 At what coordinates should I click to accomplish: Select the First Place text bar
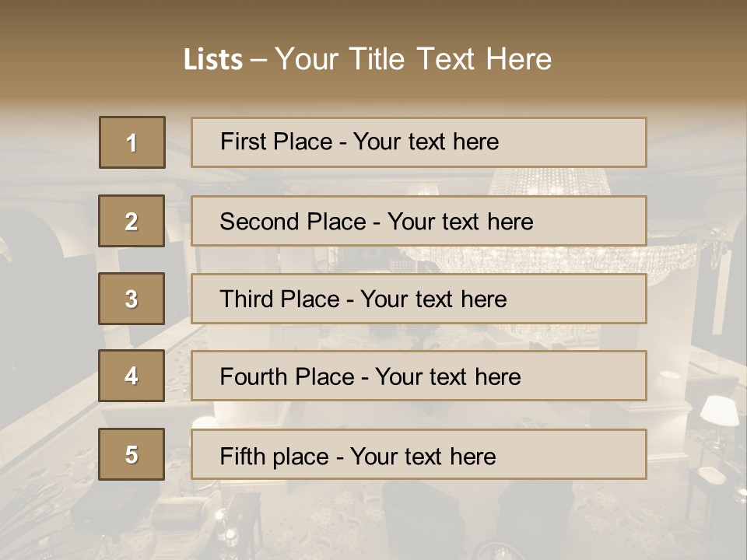419,142
